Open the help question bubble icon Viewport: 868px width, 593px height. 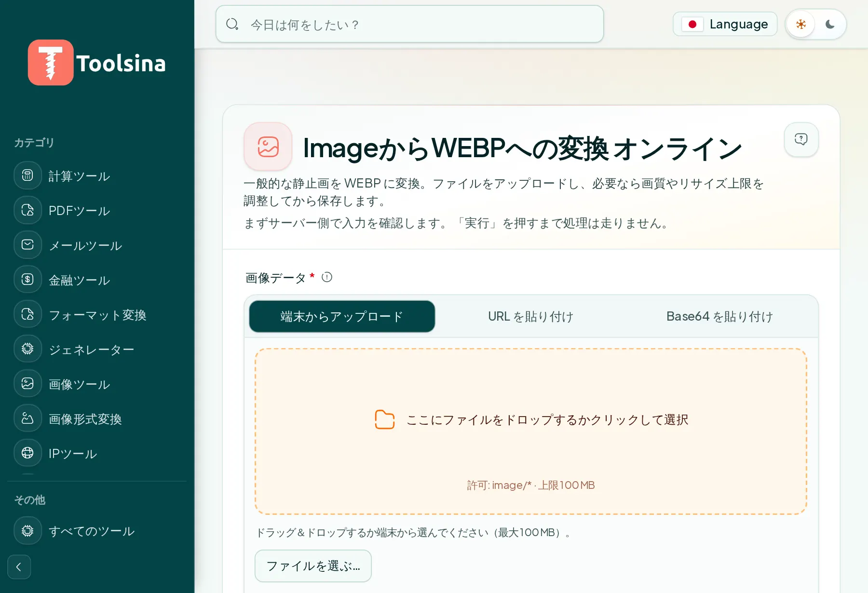(801, 139)
